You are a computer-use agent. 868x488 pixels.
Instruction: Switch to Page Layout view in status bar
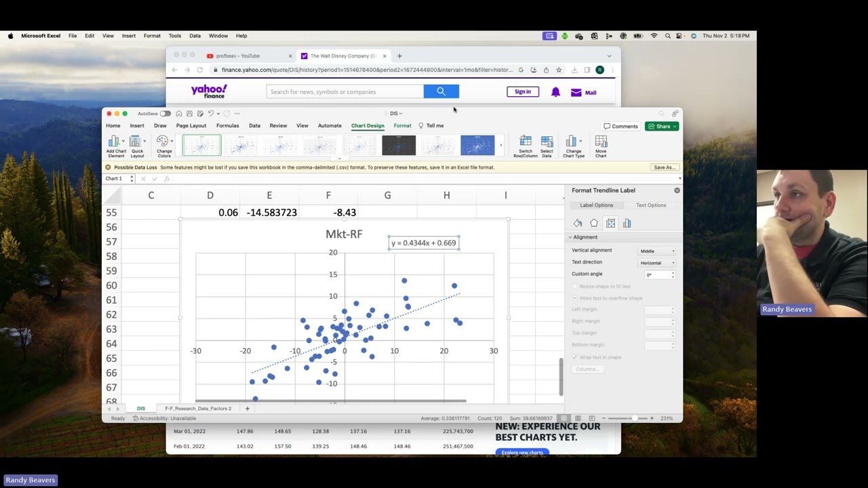[x=578, y=418]
